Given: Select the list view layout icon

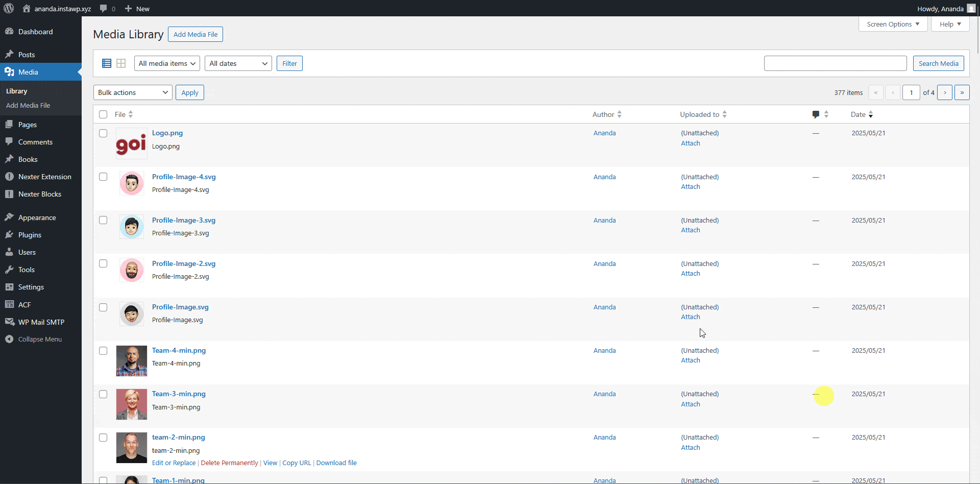Looking at the screenshot, I should (x=107, y=63).
